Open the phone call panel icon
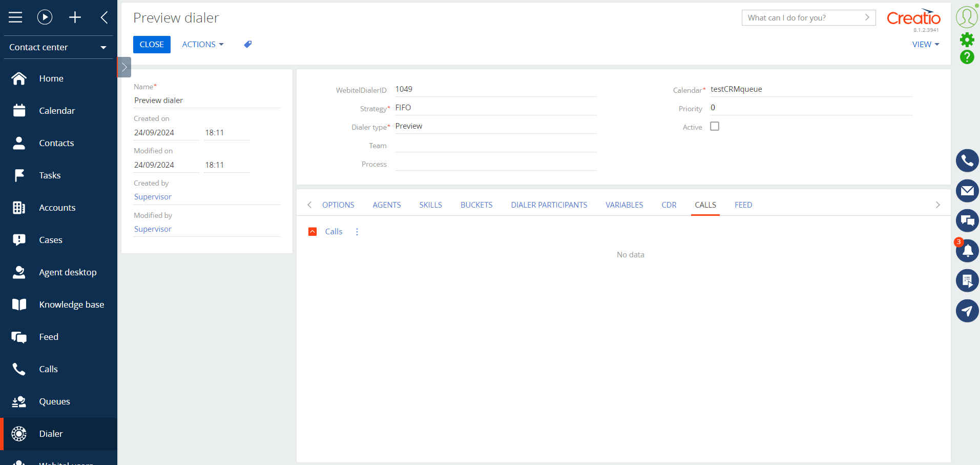The height and width of the screenshot is (465, 980). click(x=967, y=161)
